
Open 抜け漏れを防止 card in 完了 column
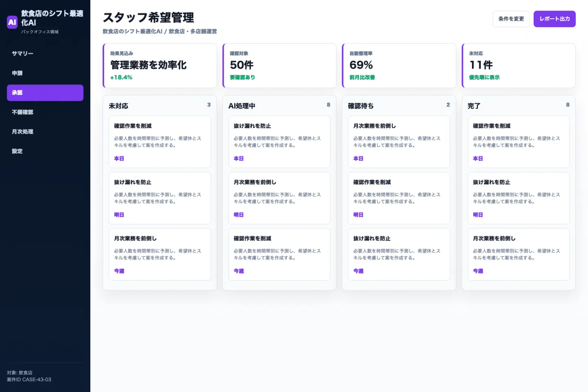pyautogui.click(x=519, y=198)
